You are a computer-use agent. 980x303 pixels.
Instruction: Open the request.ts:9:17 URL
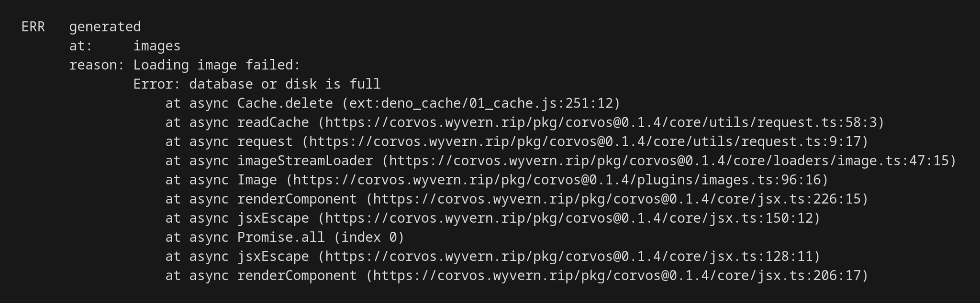click(x=585, y=141)
